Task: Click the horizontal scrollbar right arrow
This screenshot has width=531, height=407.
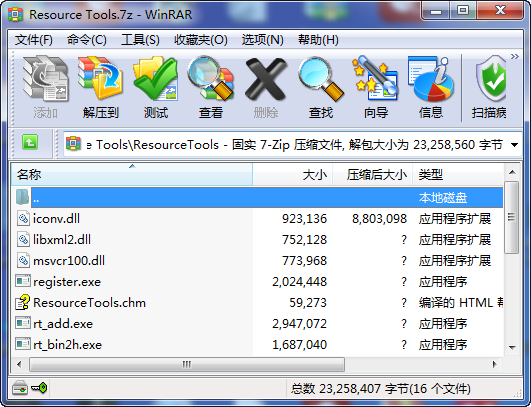Action: (x=495, y=364)
